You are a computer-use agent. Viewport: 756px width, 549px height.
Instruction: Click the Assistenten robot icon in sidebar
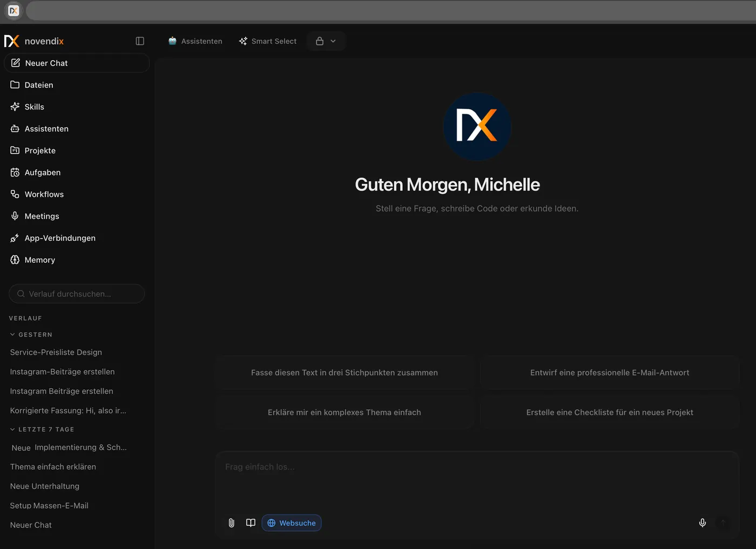(x=15, y=128)
